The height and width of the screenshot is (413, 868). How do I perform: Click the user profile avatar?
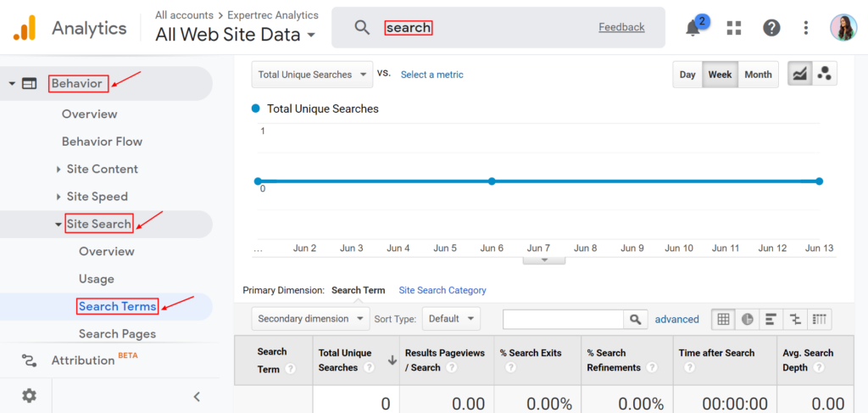click(843, 27)
